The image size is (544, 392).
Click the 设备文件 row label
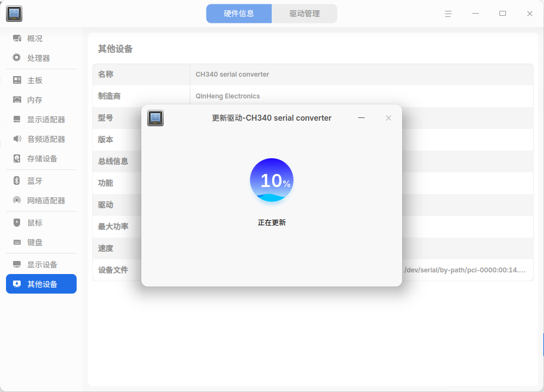click(113, 270)
